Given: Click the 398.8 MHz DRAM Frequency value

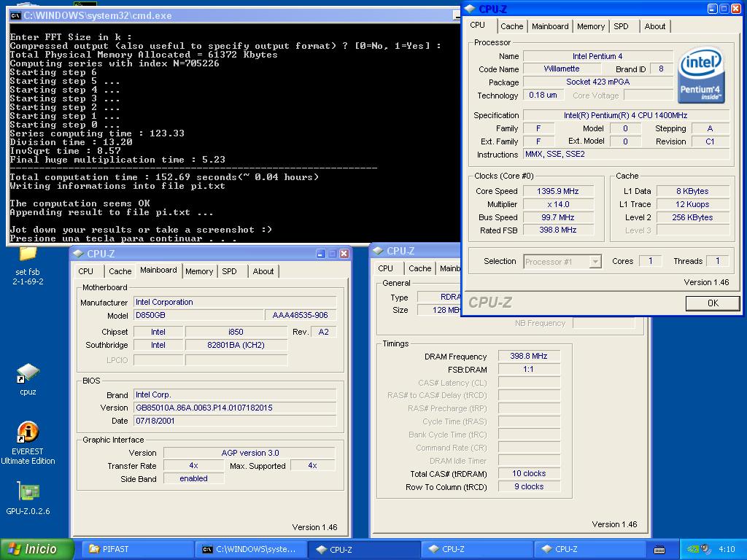Looking at the screenshot, I should tap(529, 356).
